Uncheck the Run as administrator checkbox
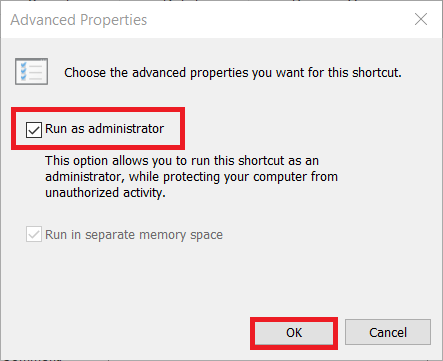The height and width of the screenshot is (361, 443). pyautogui.click(x=34, y=130)
